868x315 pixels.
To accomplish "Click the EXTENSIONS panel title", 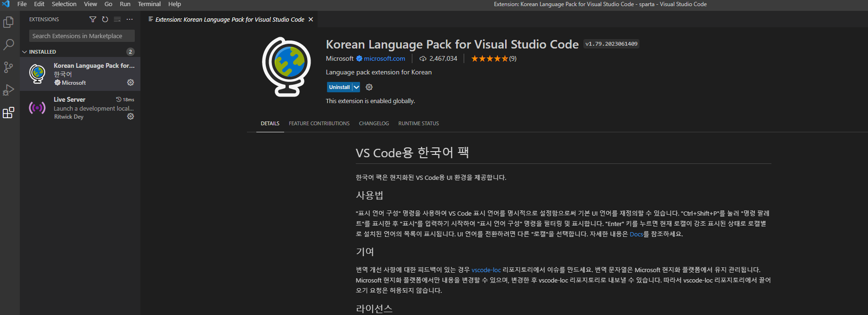I will tap(44, 19).
